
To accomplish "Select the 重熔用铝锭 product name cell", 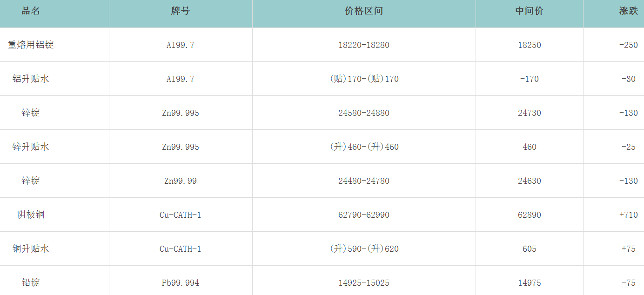I will pos(31,45).
